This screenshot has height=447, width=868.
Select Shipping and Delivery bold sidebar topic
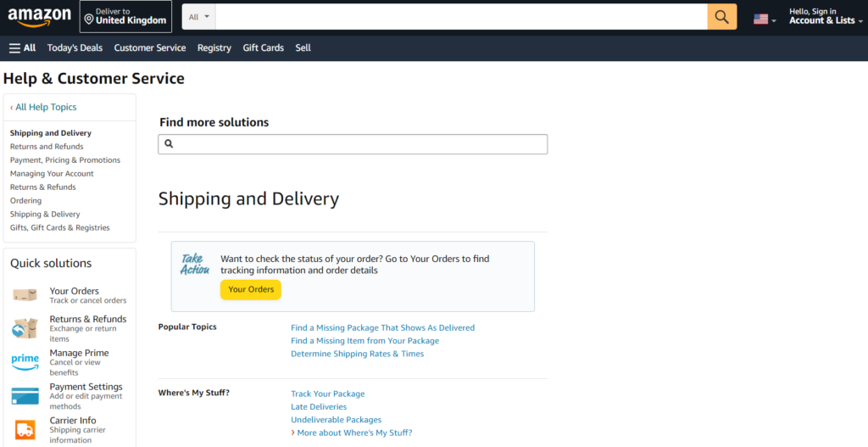[x=50, y=133]
